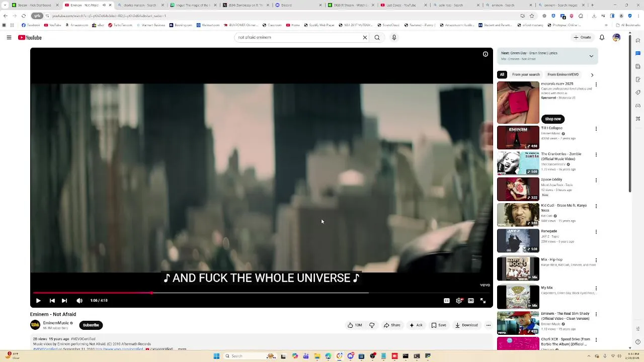644x362 pixels.
Task: Select the From EminemVEVO chip
Action: tap(563, 74)
